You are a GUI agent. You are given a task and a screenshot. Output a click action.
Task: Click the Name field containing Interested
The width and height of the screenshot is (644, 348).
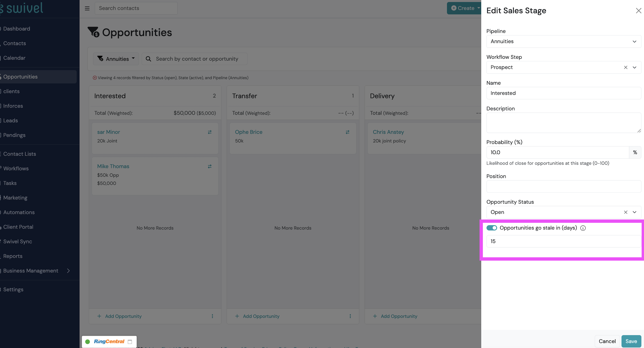(563, 93)
